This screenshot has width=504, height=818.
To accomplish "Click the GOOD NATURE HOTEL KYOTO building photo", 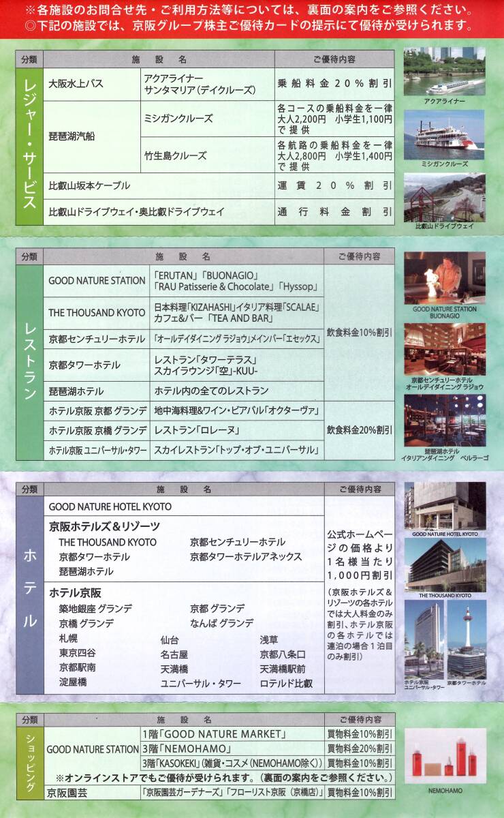I will 445,506.
